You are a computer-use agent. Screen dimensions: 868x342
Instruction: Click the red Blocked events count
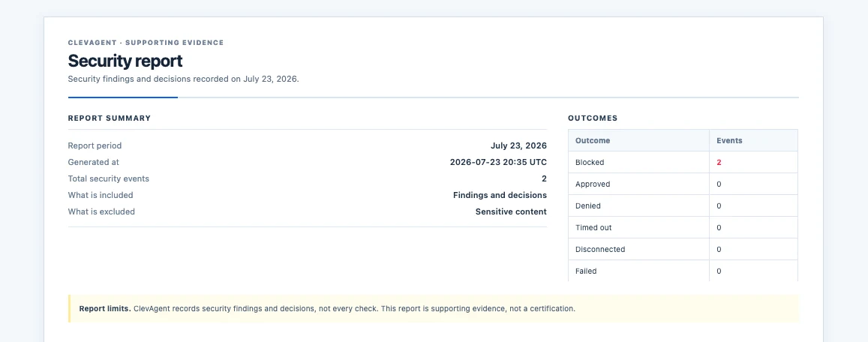719,162
